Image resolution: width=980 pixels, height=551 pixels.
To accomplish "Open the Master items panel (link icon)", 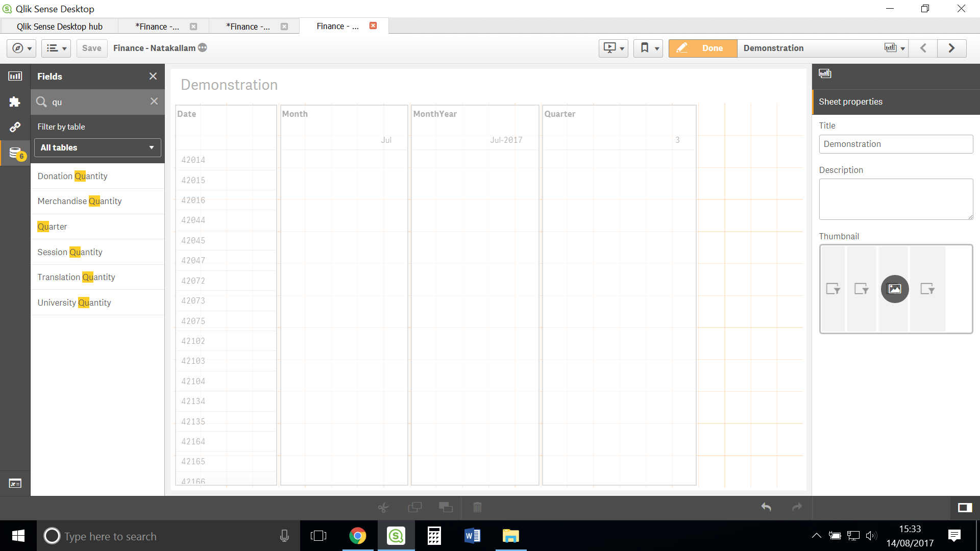I will coord(15,127).
